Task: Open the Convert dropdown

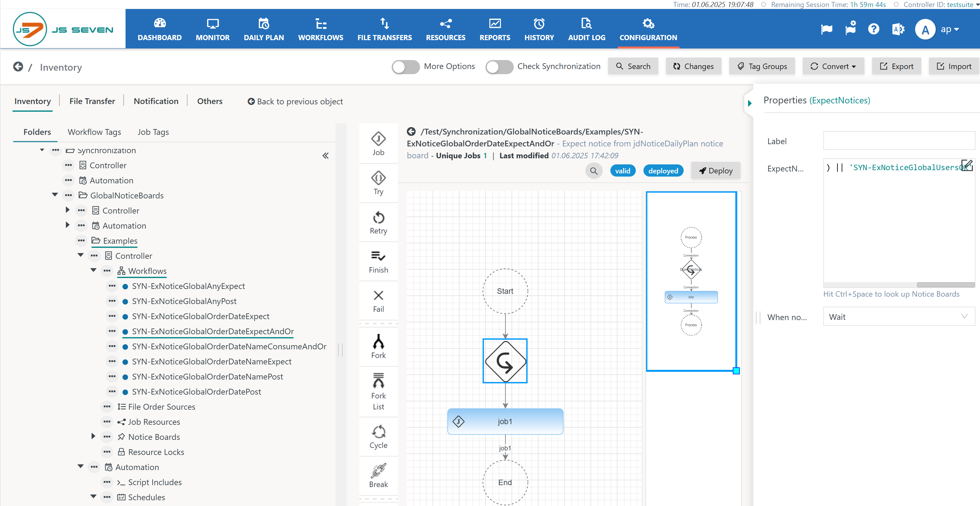Action: pos(833,66)
